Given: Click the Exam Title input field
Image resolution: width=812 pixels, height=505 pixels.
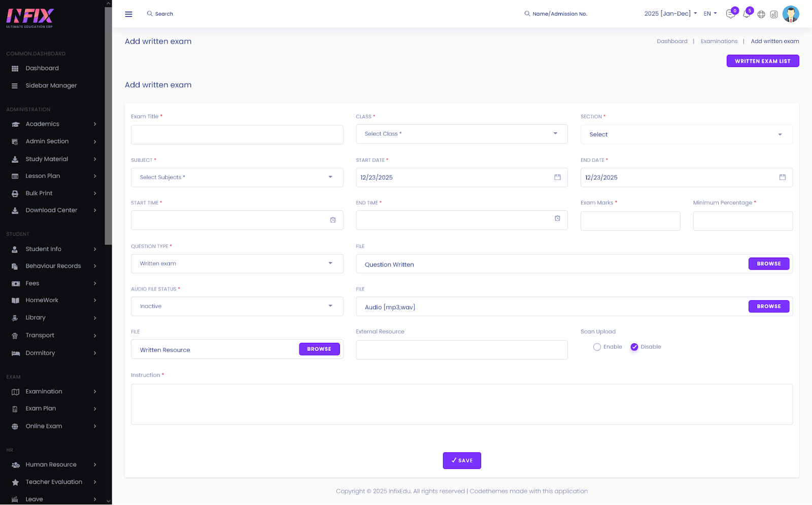Looking at the screenshot, I should point(236,135).
